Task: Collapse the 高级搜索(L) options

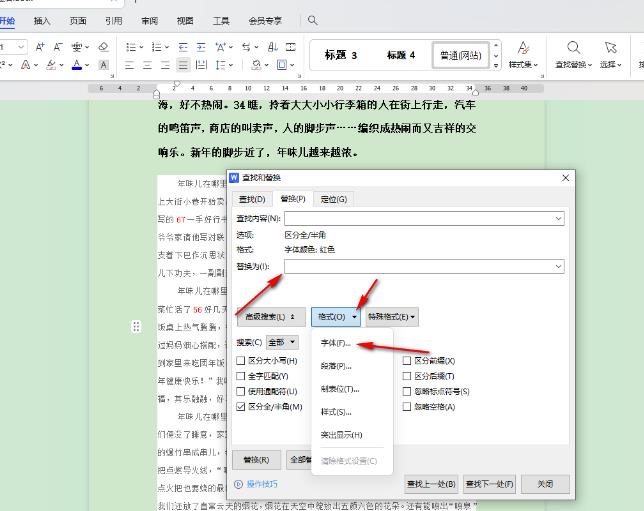Action: pos(271,317)
